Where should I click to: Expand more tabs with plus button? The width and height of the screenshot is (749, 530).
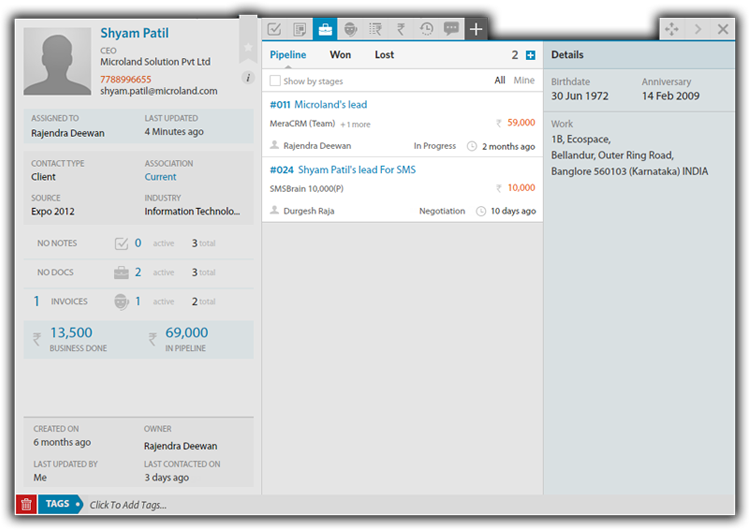tap(476, 29)
